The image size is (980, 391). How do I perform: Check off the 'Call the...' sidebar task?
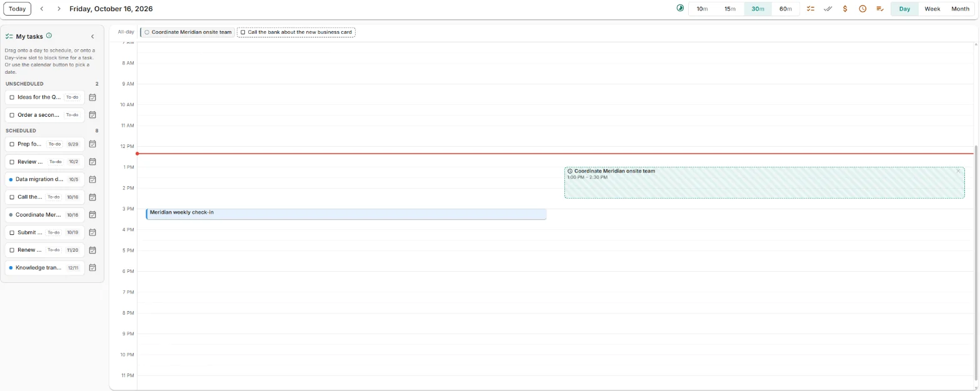[12, 197]
